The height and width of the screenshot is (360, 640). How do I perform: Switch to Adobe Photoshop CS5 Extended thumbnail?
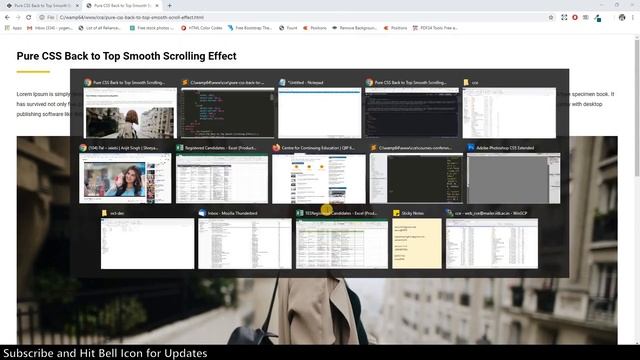513,178
